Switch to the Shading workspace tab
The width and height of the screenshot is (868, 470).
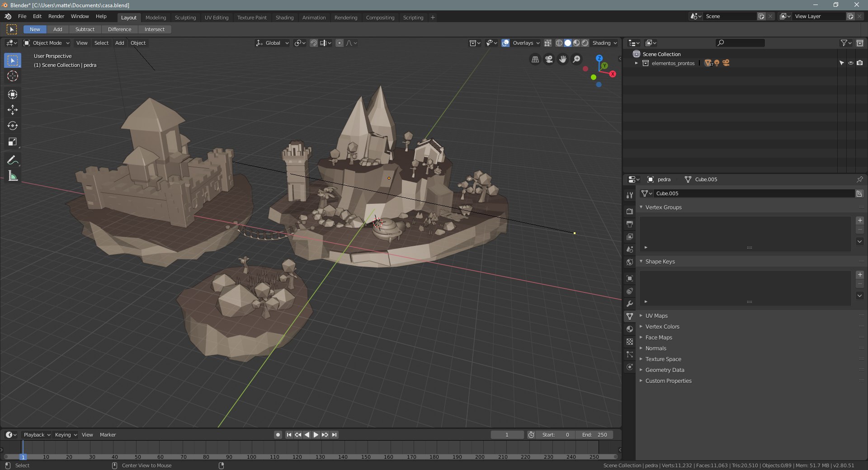[285, 18]
